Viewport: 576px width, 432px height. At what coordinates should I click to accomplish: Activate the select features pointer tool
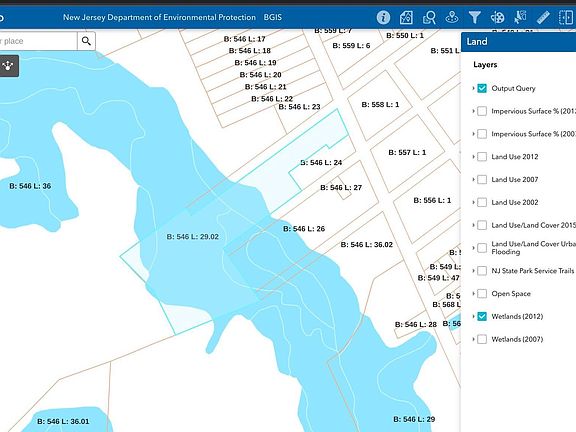coord(520,17)
